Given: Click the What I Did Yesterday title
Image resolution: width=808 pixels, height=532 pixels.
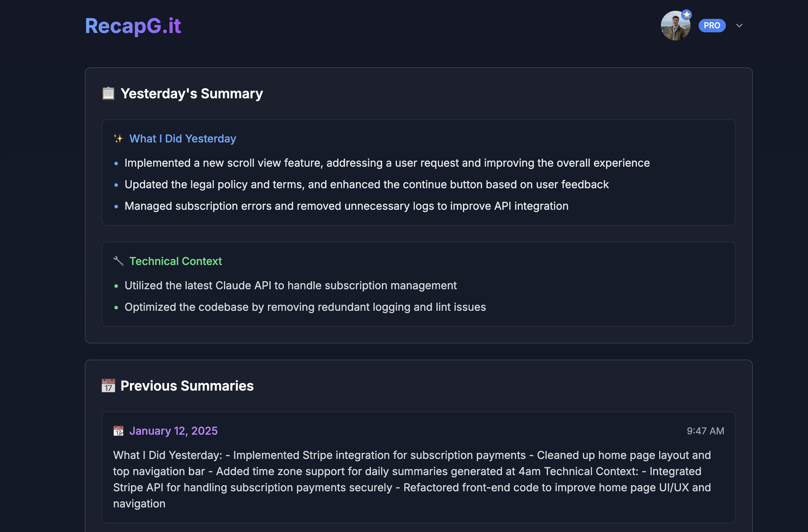Looking at the screenshot, I should (182, 138).
